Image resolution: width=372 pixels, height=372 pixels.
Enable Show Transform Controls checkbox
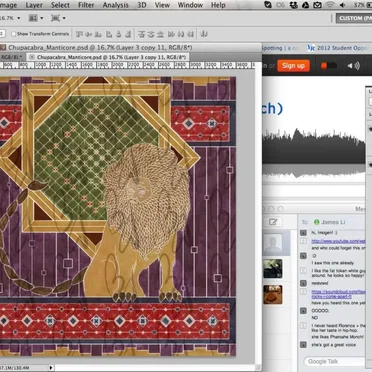14,34
